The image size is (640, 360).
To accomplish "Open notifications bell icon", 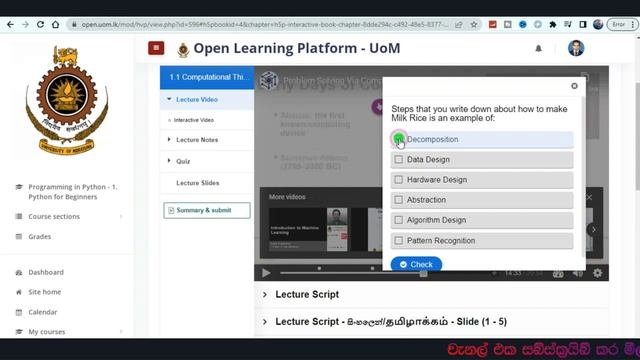I will (x=538, y=49).
